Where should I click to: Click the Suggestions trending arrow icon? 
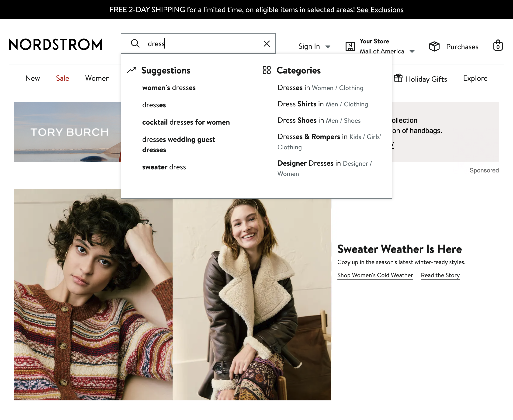click(x=132, y=70)
